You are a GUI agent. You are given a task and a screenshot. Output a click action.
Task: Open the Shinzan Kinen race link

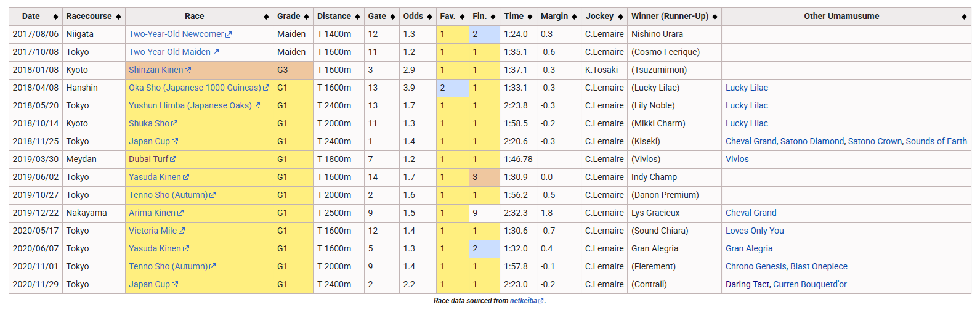pos(156,70)
